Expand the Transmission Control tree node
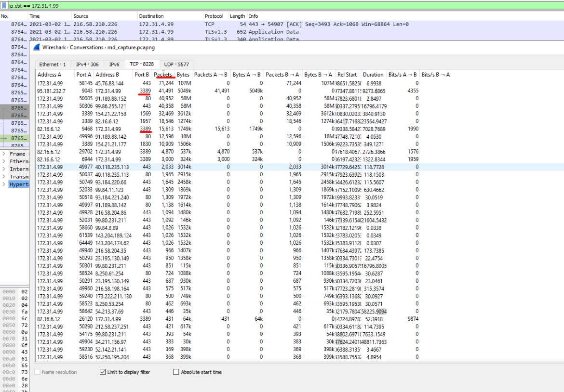 [4, 177]
